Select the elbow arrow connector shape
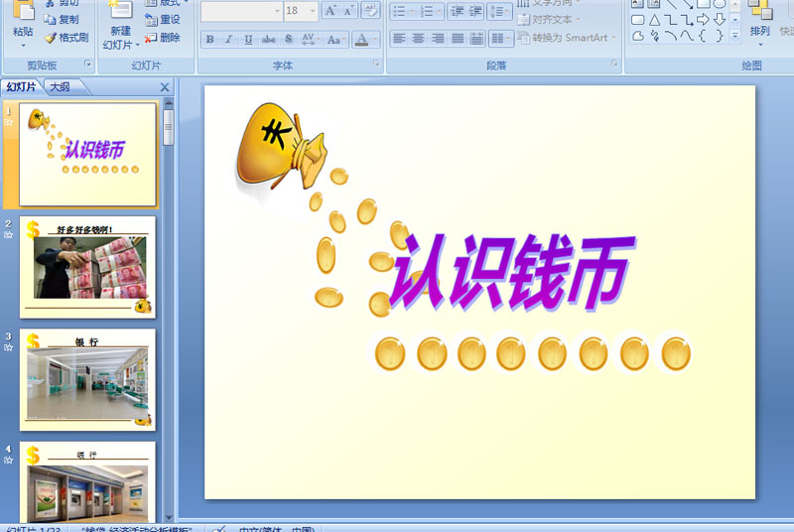The height and width of the screenshot is (532, 794). click(687, 20)
